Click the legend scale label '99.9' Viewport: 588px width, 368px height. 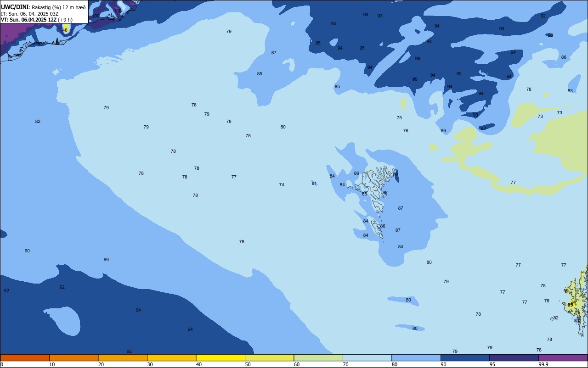click(x=543, y=364)
